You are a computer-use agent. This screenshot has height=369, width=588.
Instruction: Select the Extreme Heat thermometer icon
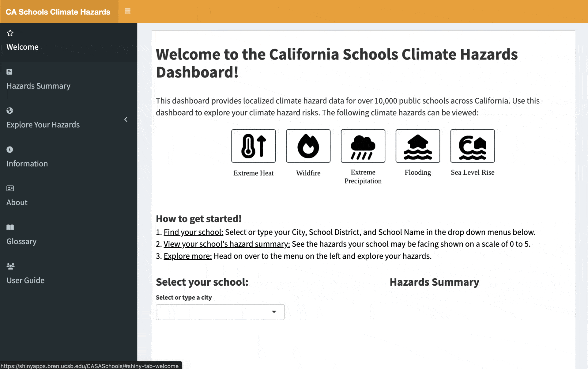click(x=253, y=146)
